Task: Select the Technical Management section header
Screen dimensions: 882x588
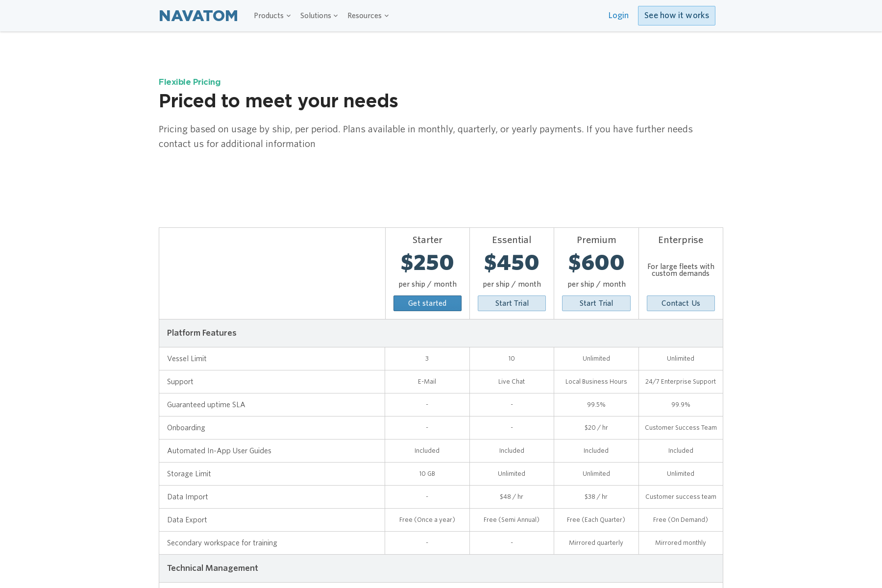Action: (x=441, y=568)
